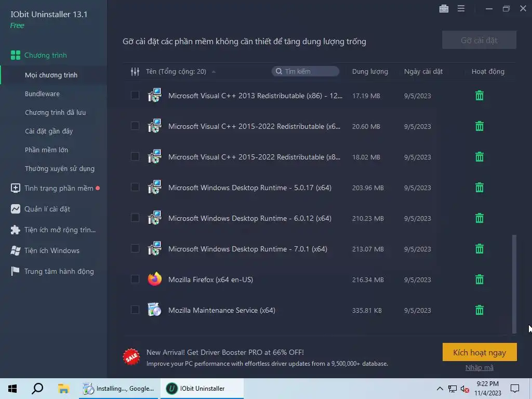Click the muted volume tray icon

coord(464,389)
